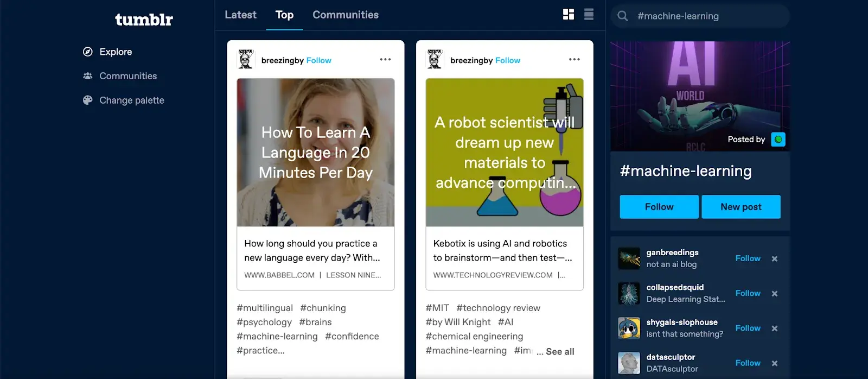Follow breezingby on language post
This screenshot has width=868, height=379.
coord(319,60)
